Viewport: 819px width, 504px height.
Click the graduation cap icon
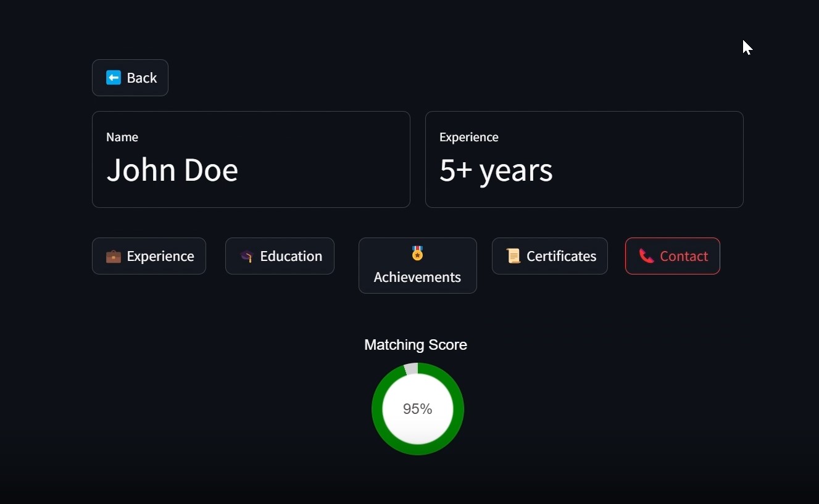click(247, 256)
